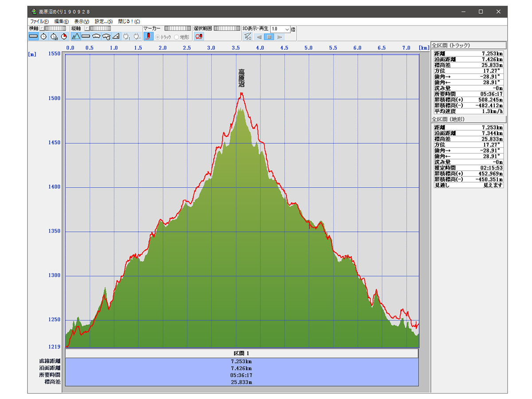Switch horizontal axis to clock time icon
This screenshot has height=399, width=532.
click(43, 36)
